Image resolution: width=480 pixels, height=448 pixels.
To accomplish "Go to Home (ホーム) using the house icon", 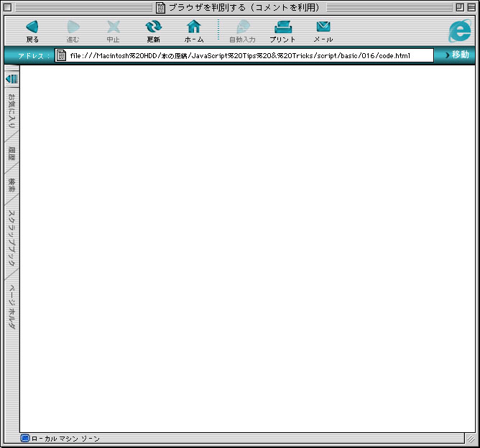I will (194, 27).
